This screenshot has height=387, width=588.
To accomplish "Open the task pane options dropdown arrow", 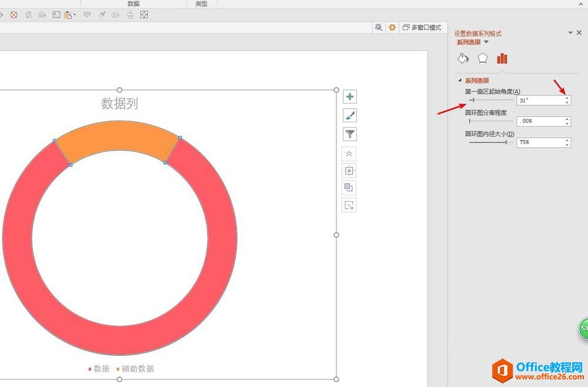I will pyautogui.click(x=570, y=33).
